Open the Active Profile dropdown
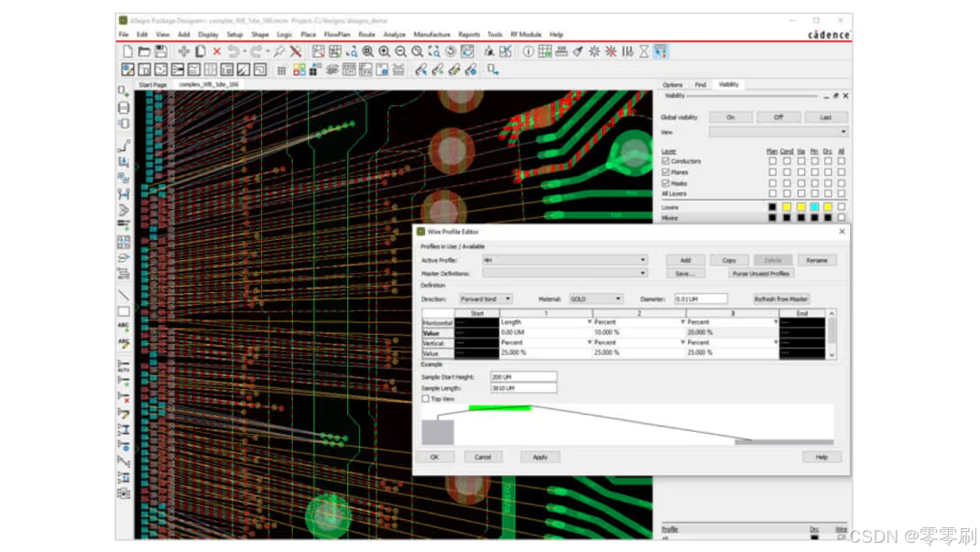The width and height of the screenshot is (980, 552). (565, 260)
